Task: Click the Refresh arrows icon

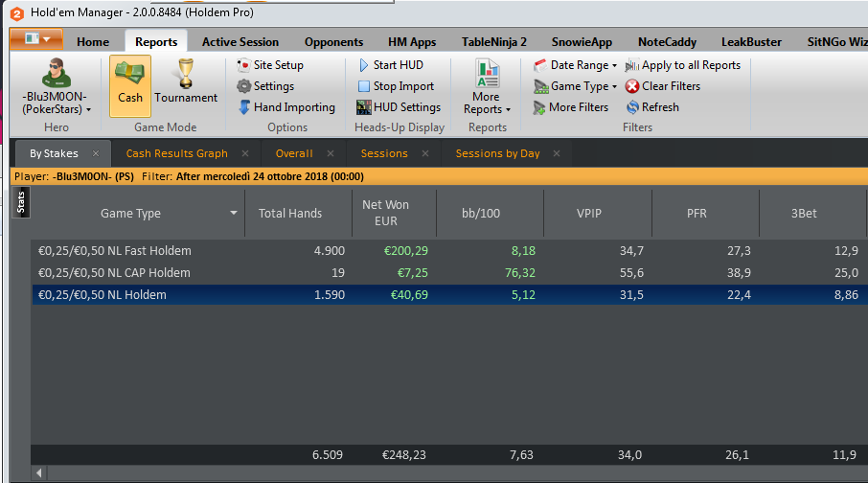Action: coord(632,107)
